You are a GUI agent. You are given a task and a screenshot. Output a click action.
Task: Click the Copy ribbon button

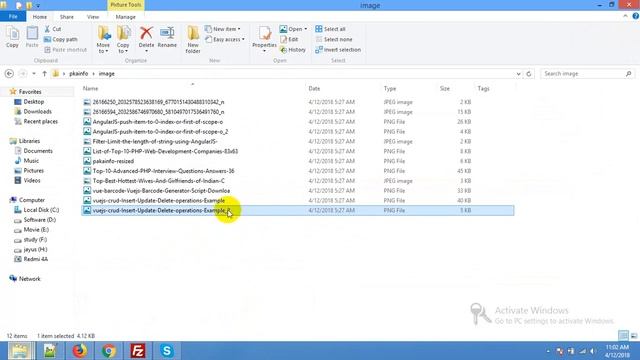12,37
